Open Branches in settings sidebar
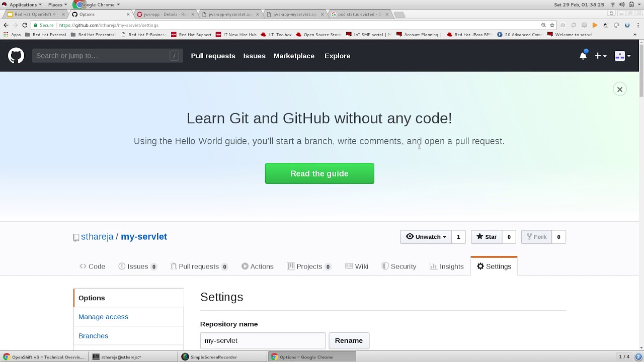 click(93, 336)
